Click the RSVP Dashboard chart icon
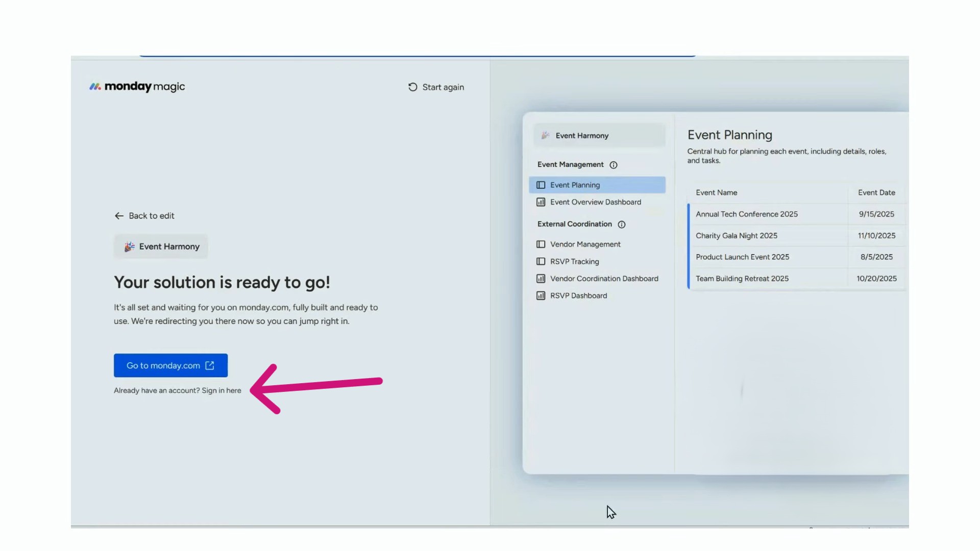This screenshot has width=980, height=551. (x=541, y=296)
